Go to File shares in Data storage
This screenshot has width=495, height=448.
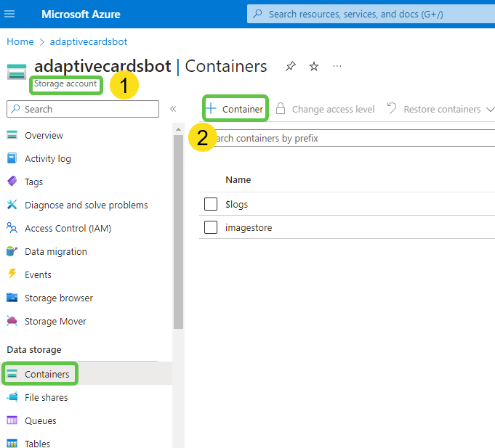tap(46, 397)
